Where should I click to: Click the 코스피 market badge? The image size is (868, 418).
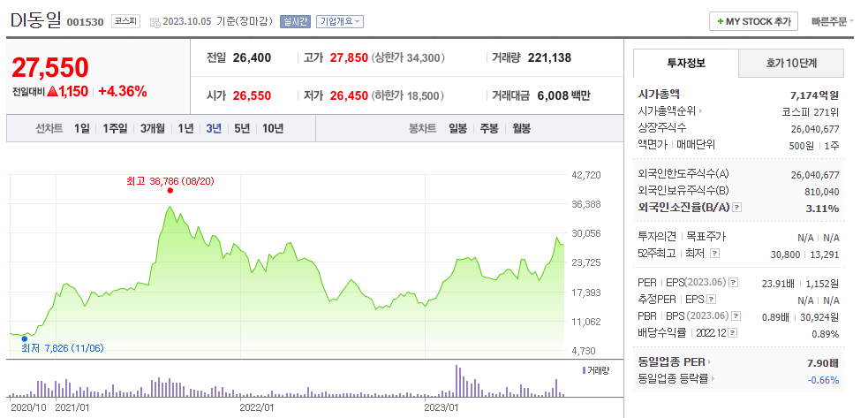pyautogui.click(x=125, y=21)
